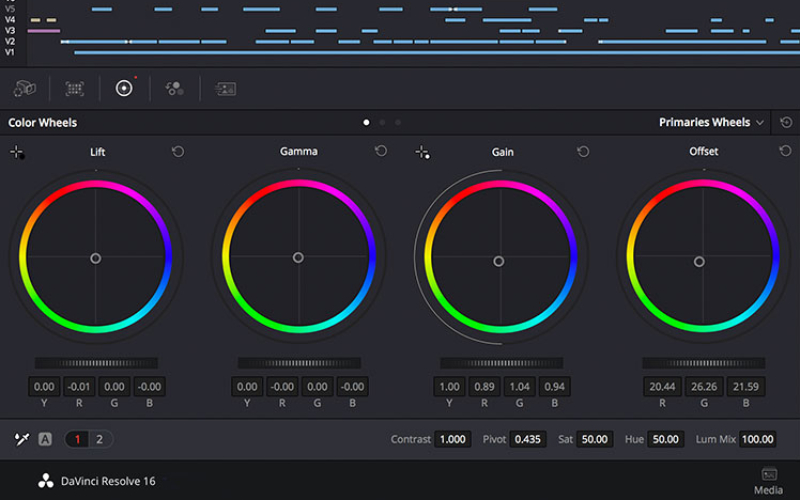
Task: Click the pink clip on track V3
Action: (x=44, y=31)
